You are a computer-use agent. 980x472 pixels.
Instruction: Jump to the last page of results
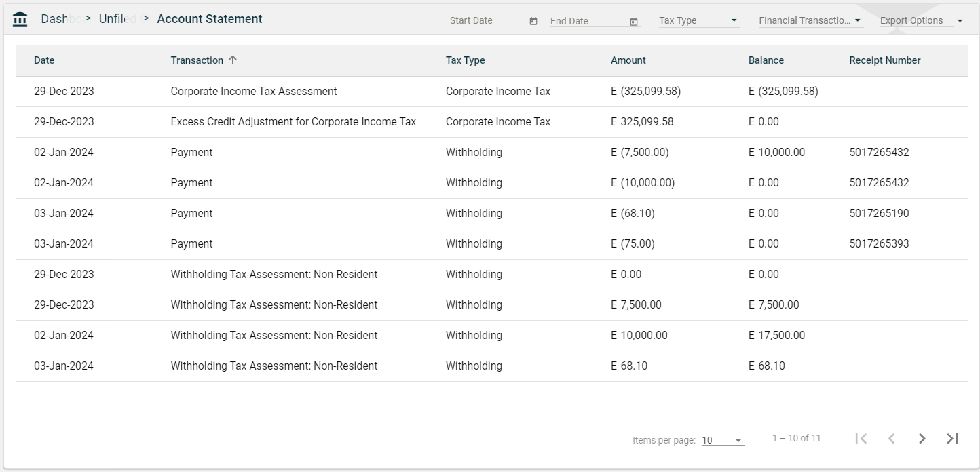click(x=952, y=439)
